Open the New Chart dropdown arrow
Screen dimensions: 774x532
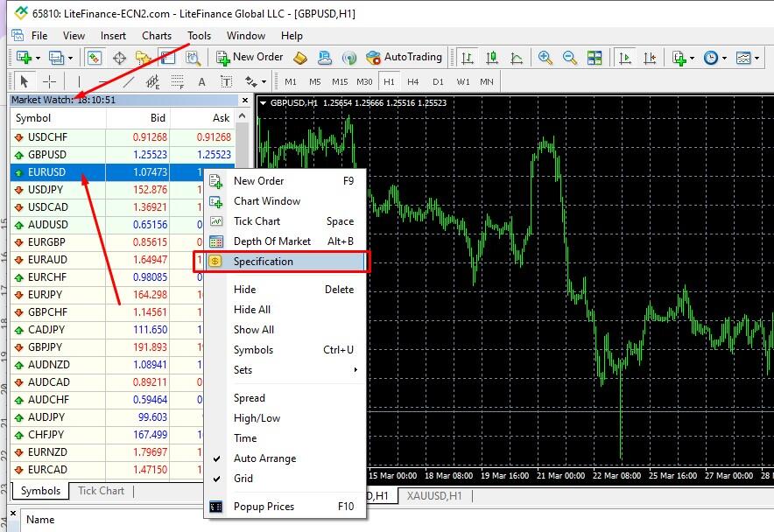[38, 56]
